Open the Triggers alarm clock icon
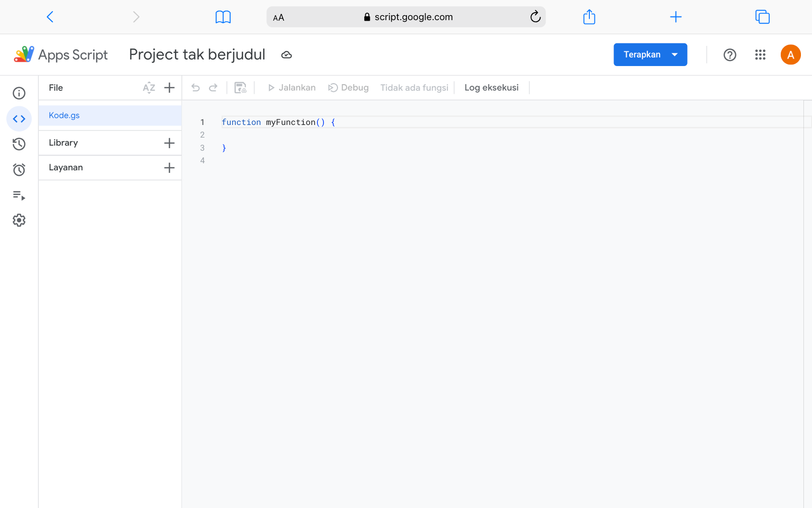 [19, 170]
